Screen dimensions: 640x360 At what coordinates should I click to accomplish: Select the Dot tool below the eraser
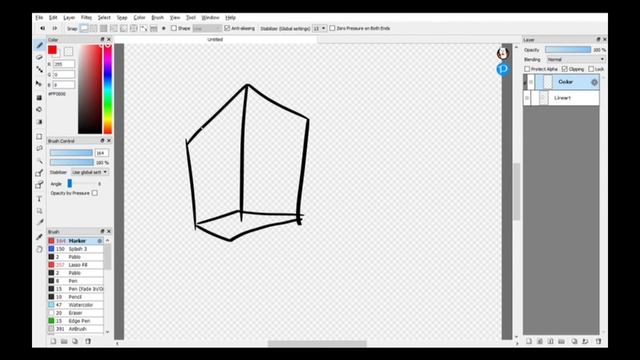(40, 69)
